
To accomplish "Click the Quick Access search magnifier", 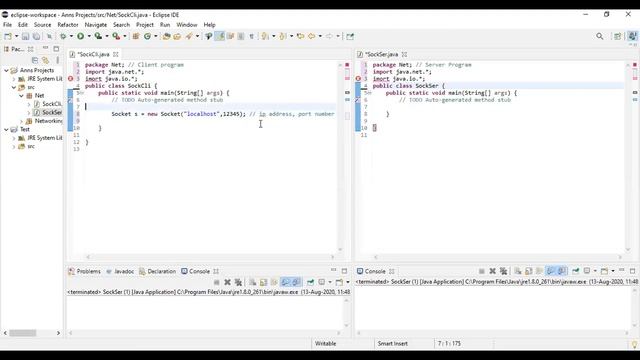I will tap(600, 36).
